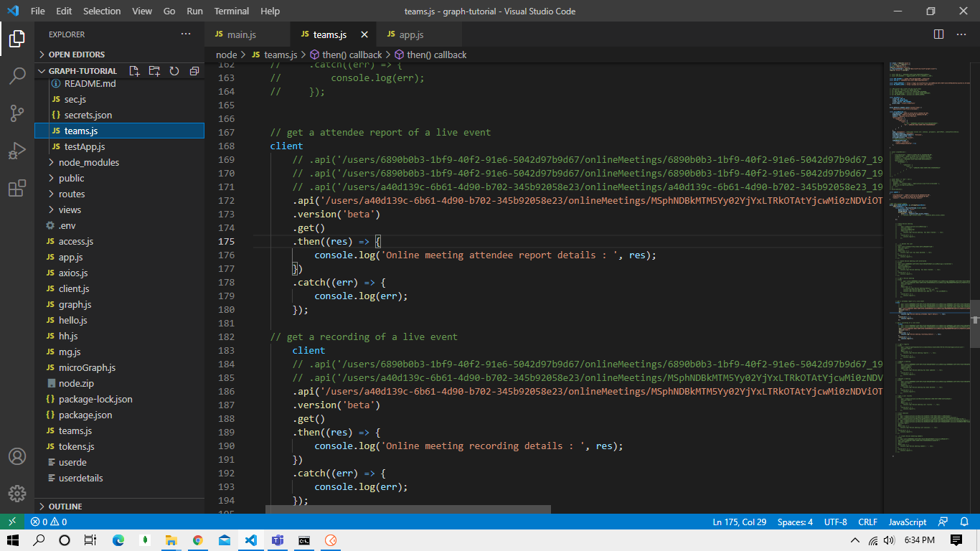Split the editor to the right
This screenshot has width=980, height=551.
pos(938,34)
